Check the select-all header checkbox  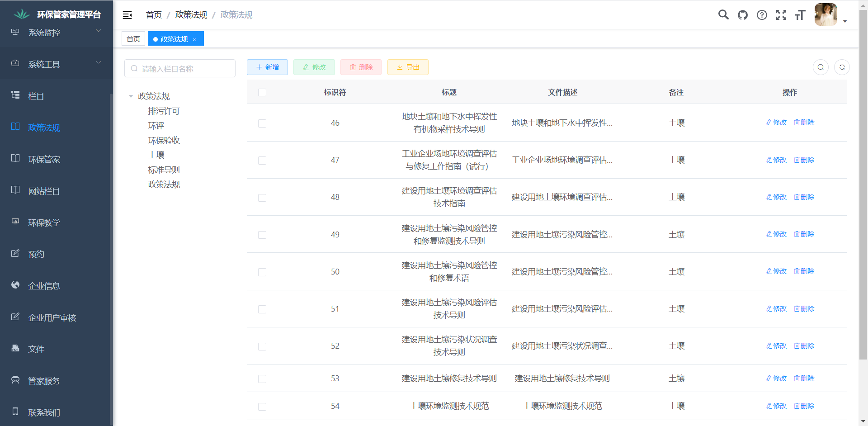click(262, 92)
